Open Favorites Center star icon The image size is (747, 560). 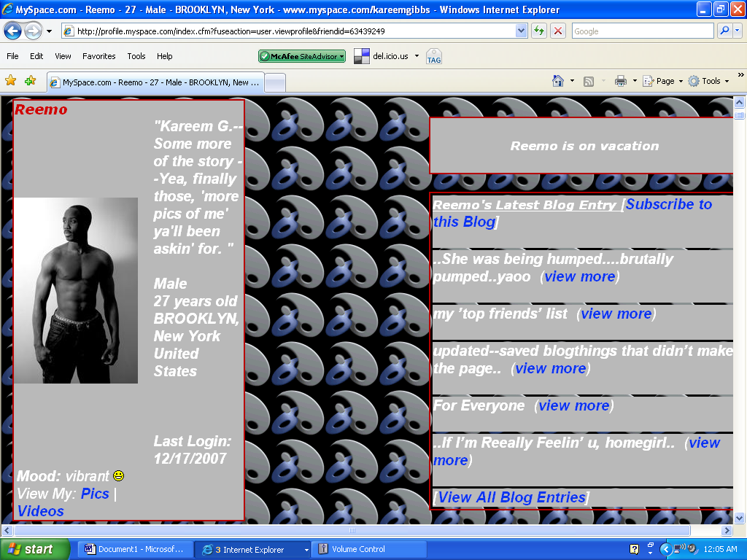[x=11, y=81]
